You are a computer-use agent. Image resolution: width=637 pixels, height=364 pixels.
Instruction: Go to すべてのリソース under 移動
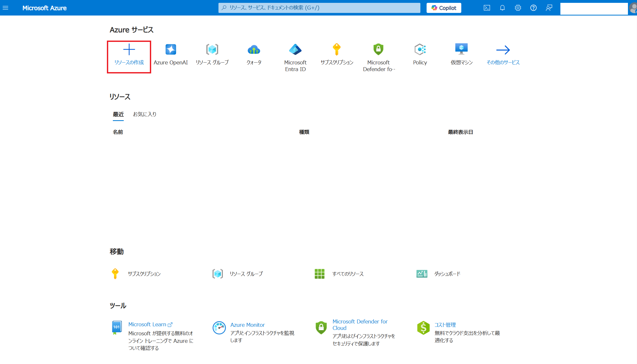tap(348, 274)
